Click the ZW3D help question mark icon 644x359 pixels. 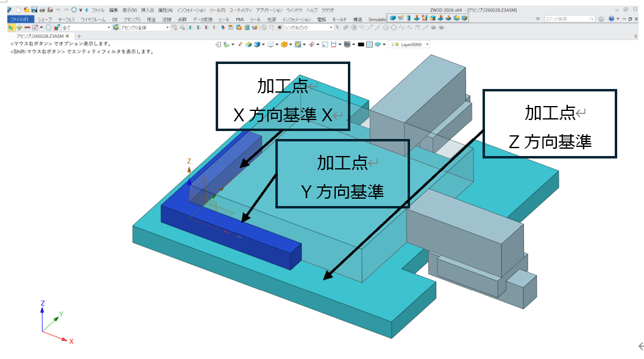611,19
